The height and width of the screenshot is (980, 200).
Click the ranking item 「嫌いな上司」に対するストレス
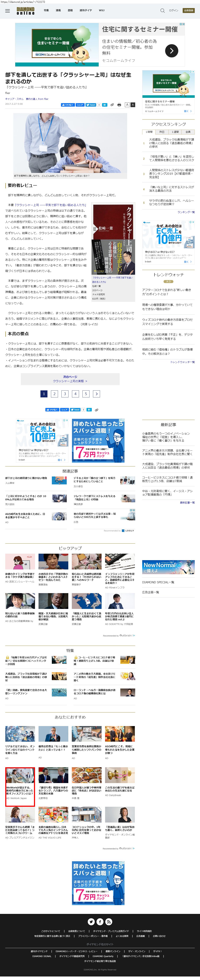[x=171, y=189]
